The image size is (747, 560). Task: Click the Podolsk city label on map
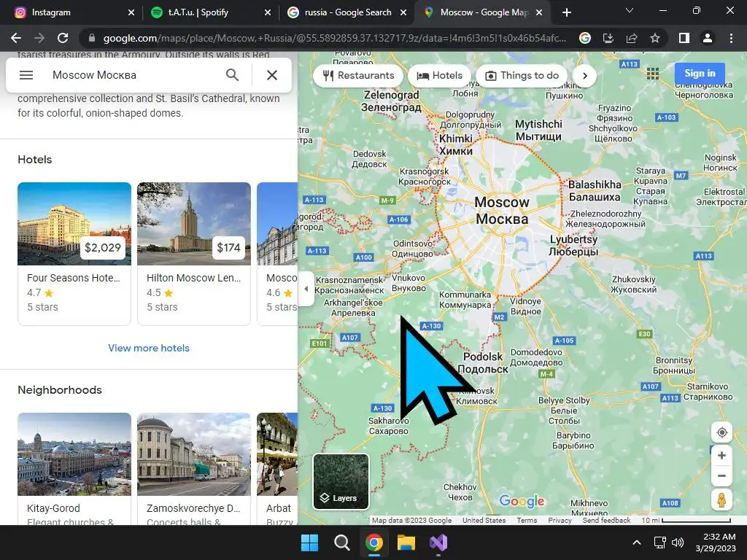pos(483,362)
